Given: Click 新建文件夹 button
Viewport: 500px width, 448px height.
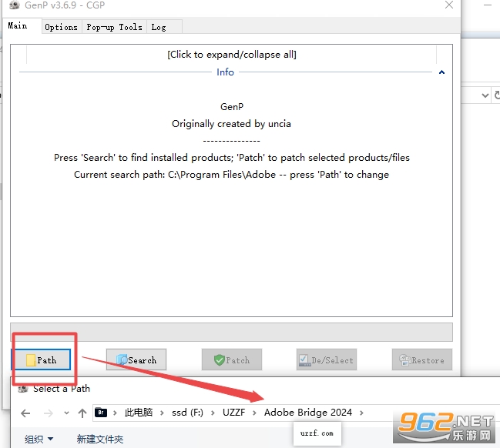Looking at the screenshot, I should pyautogui.click(x=100, y=439).
